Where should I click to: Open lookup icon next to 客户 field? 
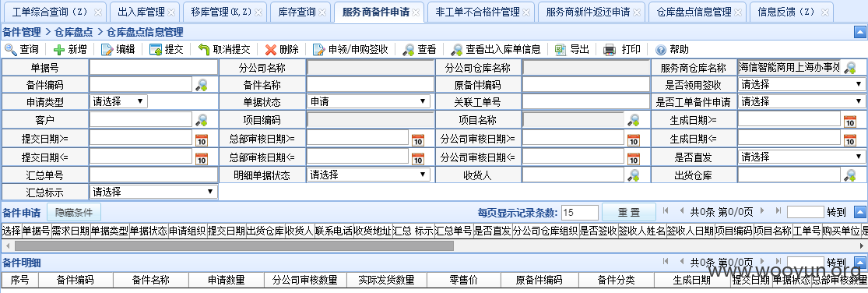pyautogui.click(x=201, y=120)
